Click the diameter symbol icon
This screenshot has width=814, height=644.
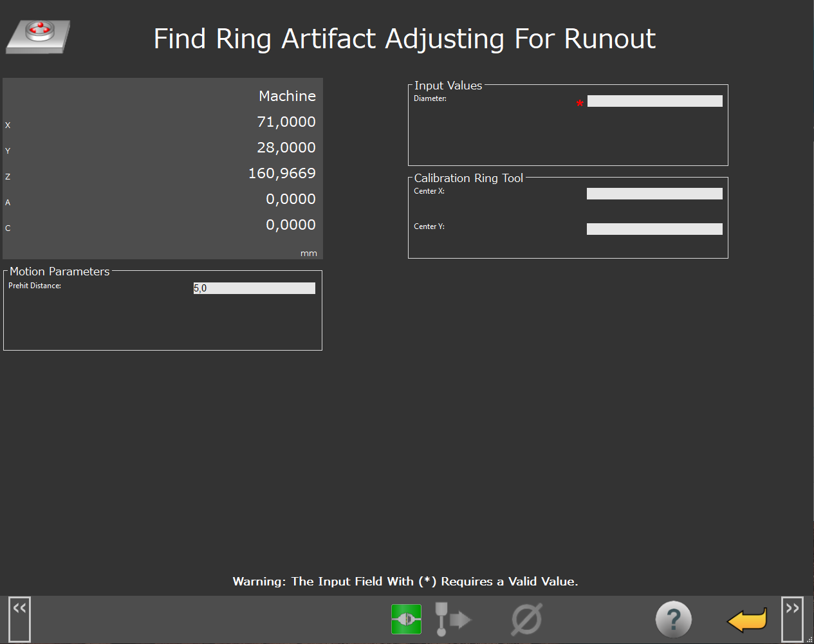(x=526, y=619)
